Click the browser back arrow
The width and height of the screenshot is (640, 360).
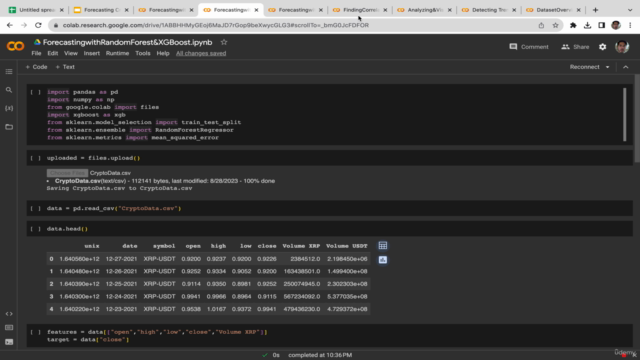pyautogui.click(x=10, y=25)
